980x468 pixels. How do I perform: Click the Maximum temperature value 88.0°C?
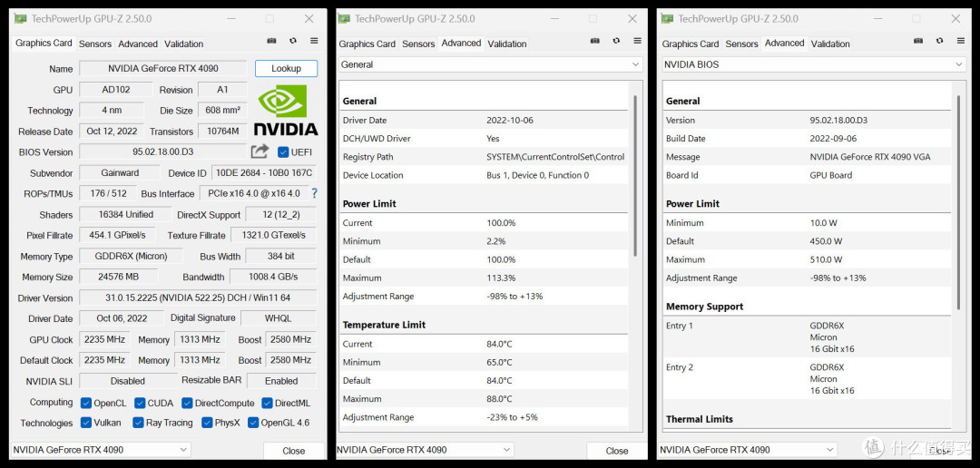499,399
